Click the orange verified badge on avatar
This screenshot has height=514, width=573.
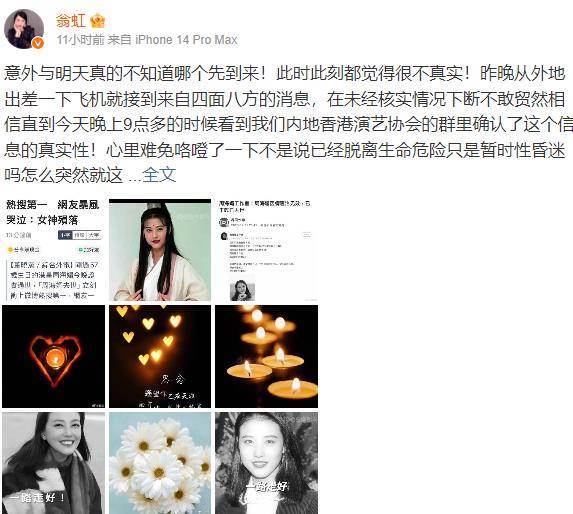38,43
